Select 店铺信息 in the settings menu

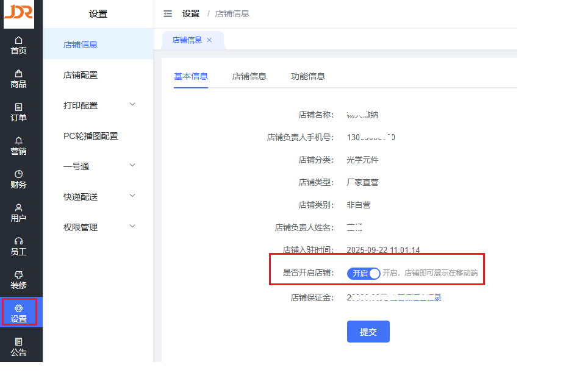tap(98, 44)
